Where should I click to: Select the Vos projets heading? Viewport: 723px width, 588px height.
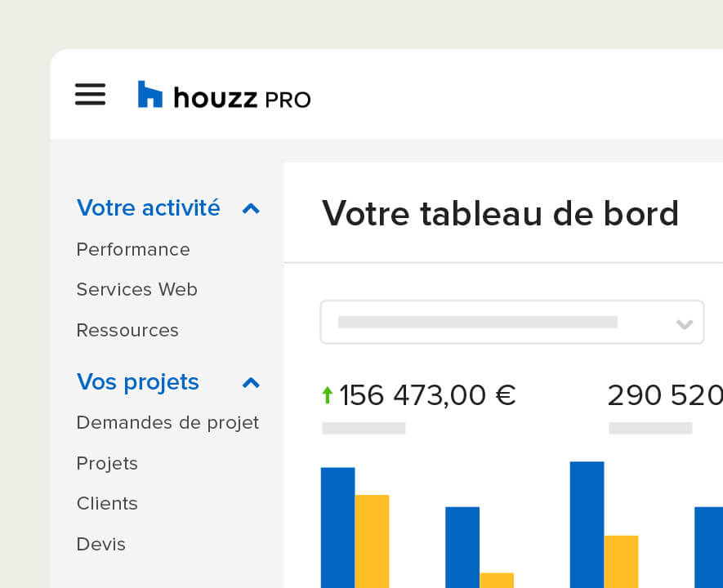coord(138,382)
